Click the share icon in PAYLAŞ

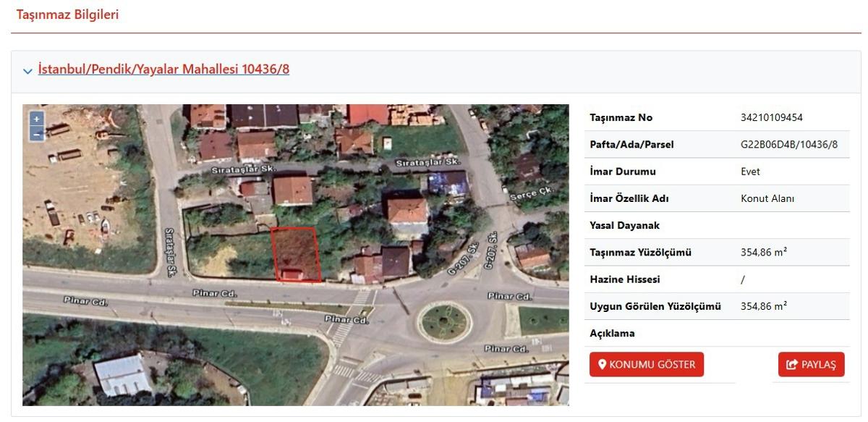(x=791, y=365)
